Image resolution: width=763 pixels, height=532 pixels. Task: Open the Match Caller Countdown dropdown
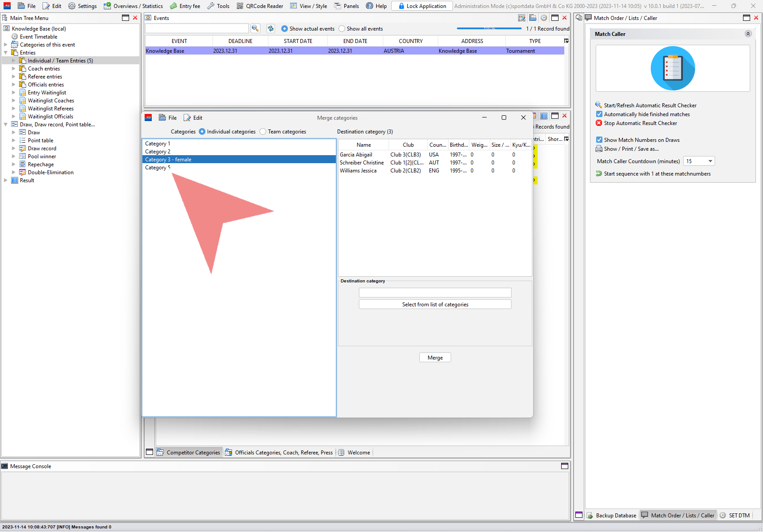click(x=710, y=161)
